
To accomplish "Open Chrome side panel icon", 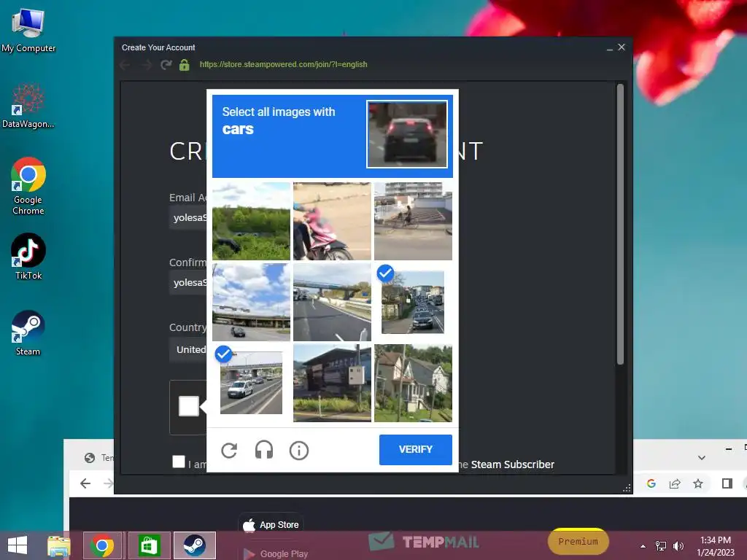I will [x=727, y=484].
